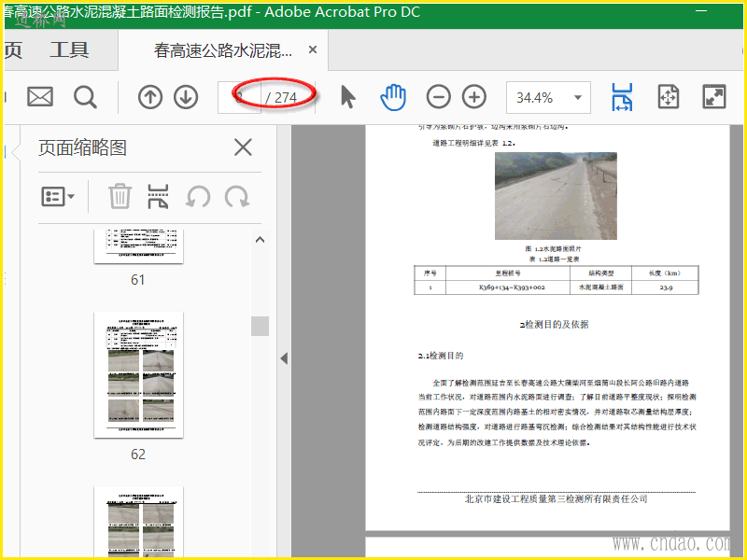747x560 pixels.
Task: Enter full screen reading mode
Action: click(714, 97)
